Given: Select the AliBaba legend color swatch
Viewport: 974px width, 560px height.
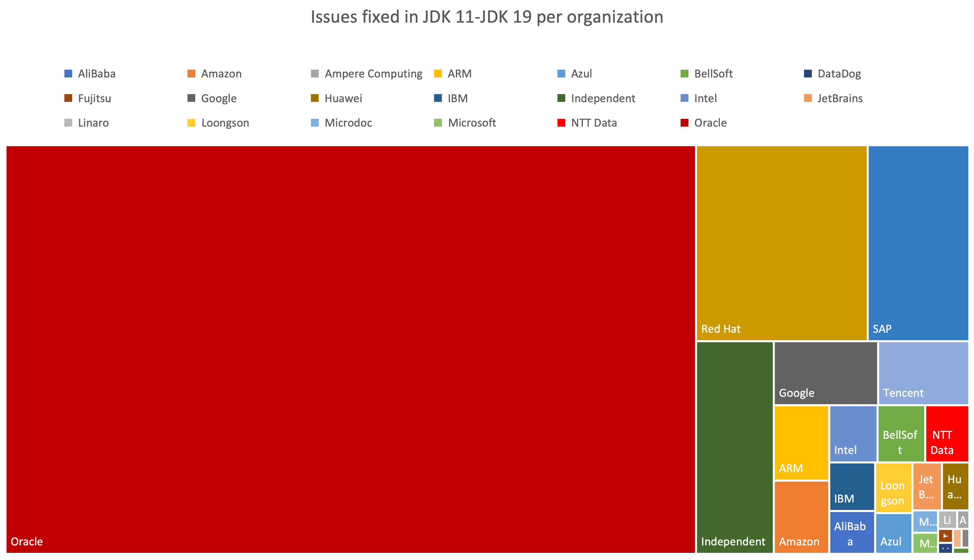Looking at the screenshot, I should pos(68,74).
